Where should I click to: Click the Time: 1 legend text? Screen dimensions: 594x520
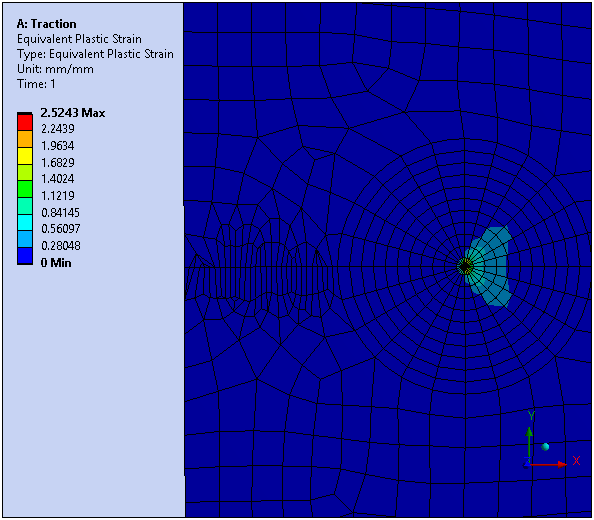point(36,84)
